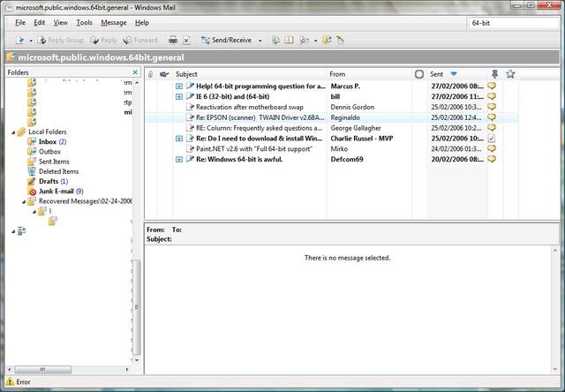Click the open-book toolbar icon
Viewport: 565px width, 392px height.
pyautogui.click(x=289, y=41)
